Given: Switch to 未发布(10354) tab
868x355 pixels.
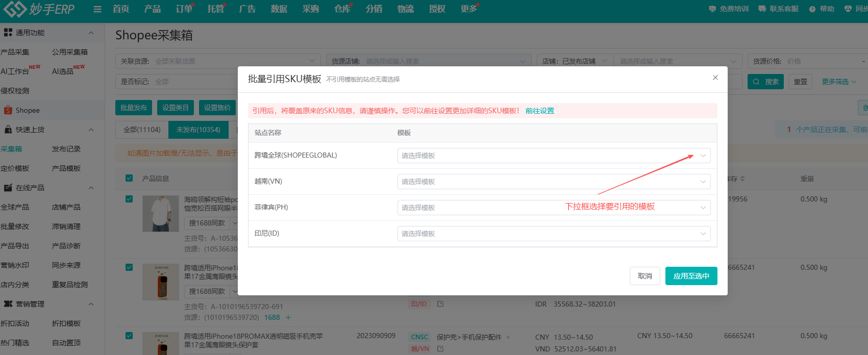Looking at the screenshot, I should pos(199,130).
